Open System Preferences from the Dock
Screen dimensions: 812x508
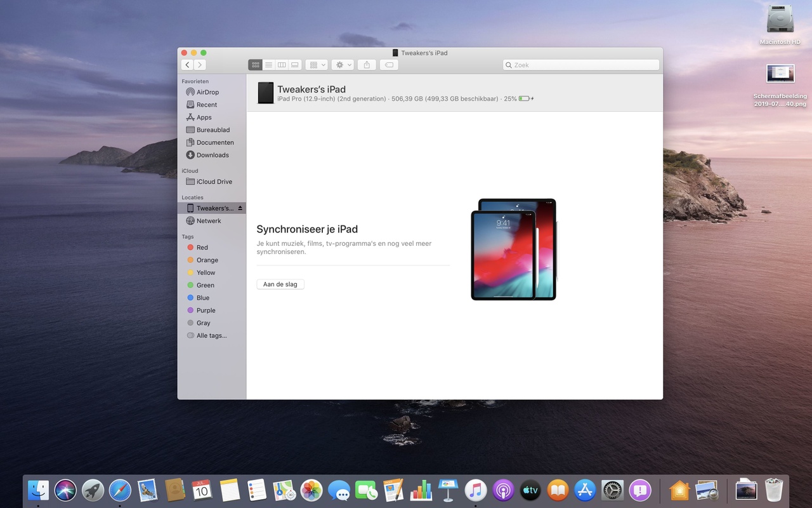tap(612, 490)
